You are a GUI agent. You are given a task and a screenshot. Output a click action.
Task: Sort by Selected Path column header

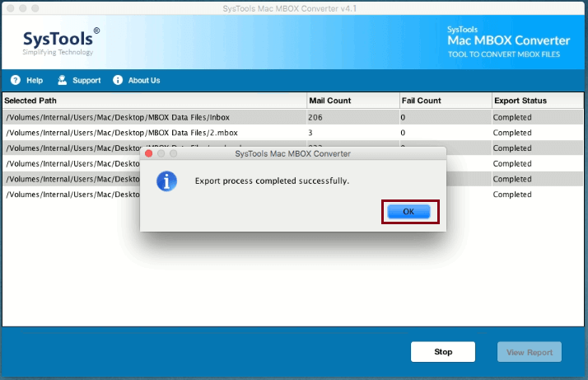(x=31, y=101)
